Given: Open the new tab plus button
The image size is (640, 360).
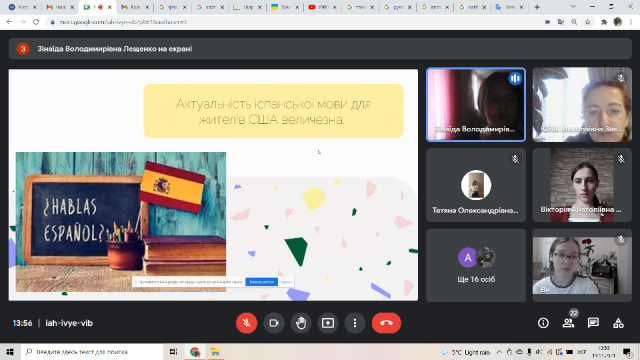Looking at the screenshot, I should coord(537,7).
